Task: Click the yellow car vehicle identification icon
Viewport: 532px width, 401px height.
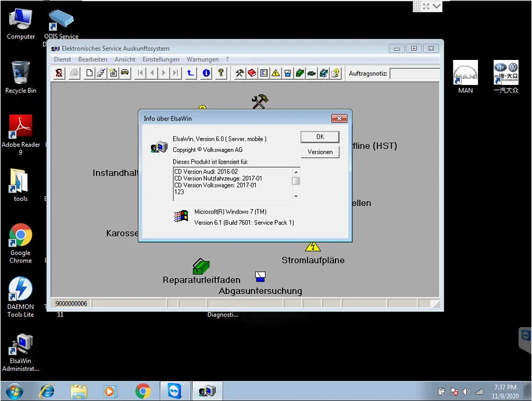Action: (x=125, y=73)
